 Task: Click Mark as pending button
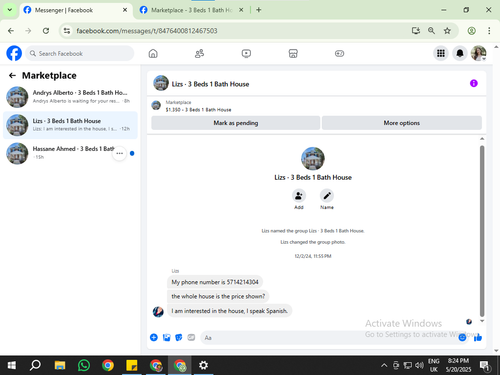[236, 123]
